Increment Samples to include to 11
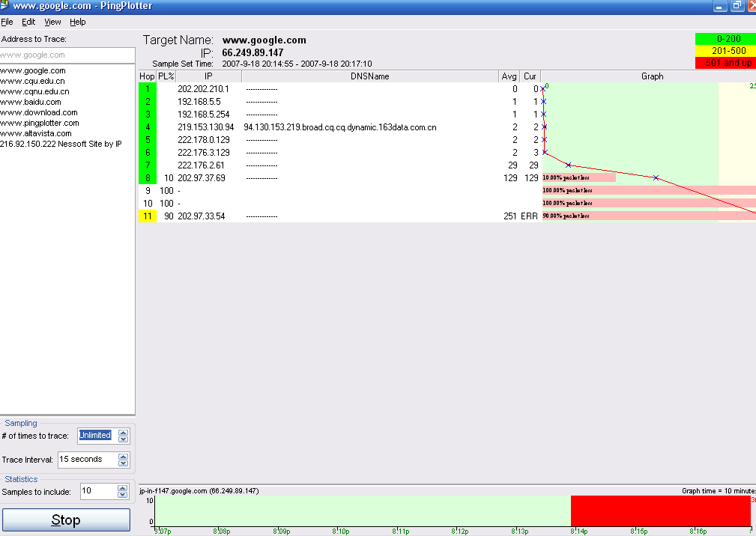This screenshot has width=756, height=536. (124, 488)
